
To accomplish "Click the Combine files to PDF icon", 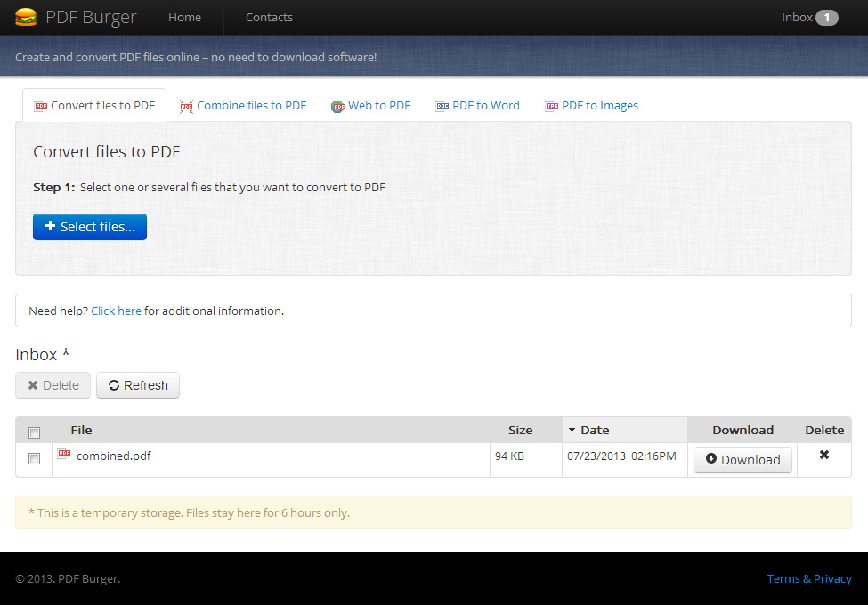I will point(186,106).
